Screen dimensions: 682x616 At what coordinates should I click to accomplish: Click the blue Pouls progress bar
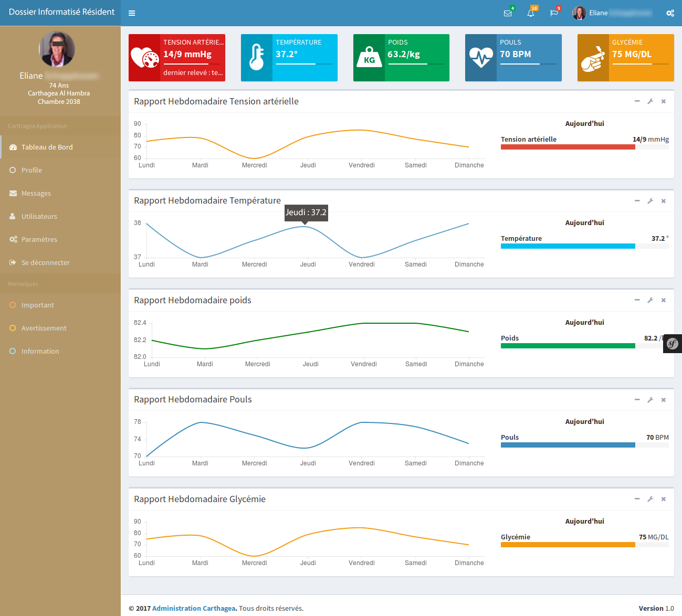[568, 445]
